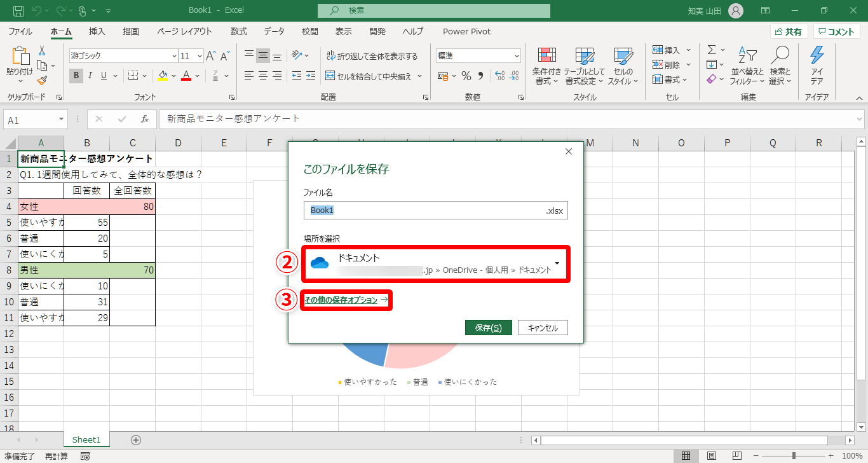Toggle Underline formatting
Viewport: 868px width, 463px height.
[104, 76]
